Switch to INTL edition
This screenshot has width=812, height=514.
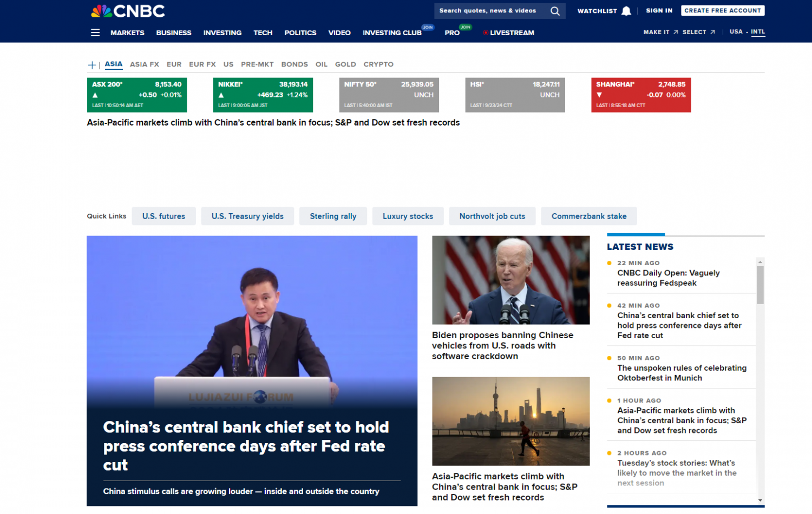[x=758, y=32]
